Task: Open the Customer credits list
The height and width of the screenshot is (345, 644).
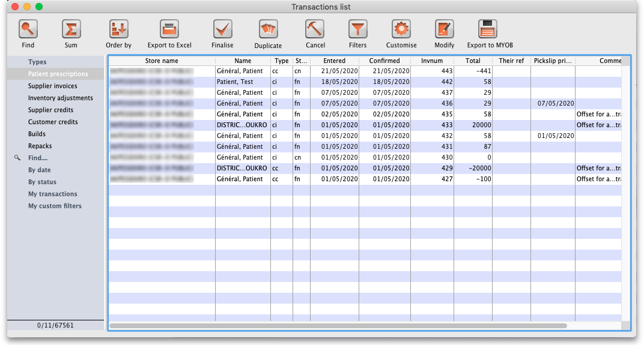Action: (53, 122)
